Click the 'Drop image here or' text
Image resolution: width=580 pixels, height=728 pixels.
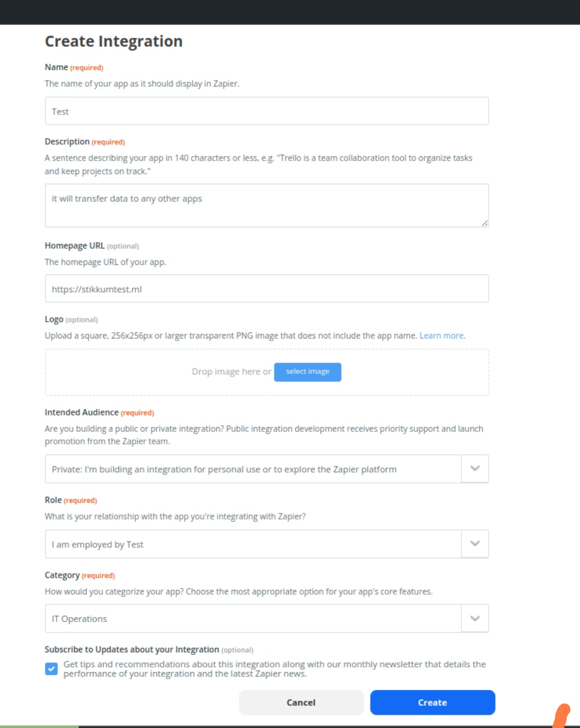pyautogui.click(x=231, y=372)
